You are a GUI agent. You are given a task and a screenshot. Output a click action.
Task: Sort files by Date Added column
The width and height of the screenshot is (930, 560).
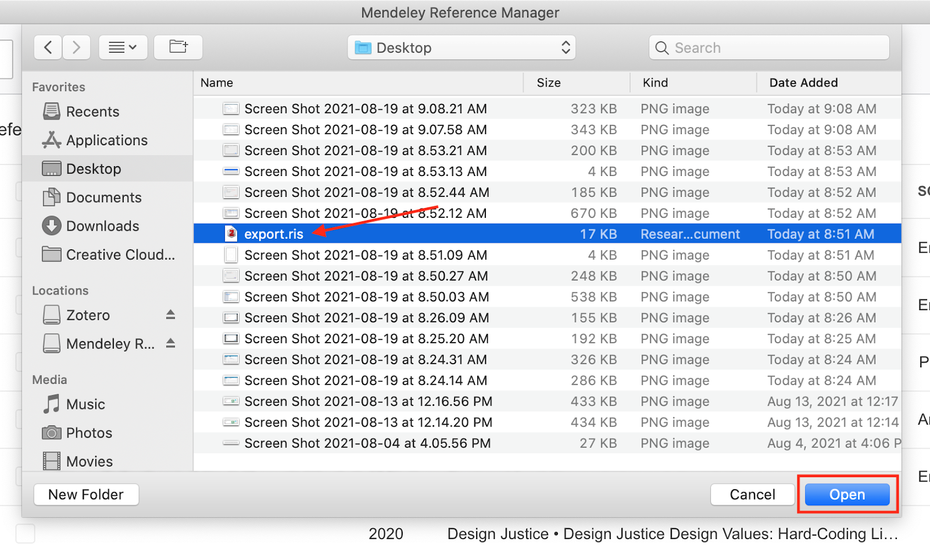[829, 83]
